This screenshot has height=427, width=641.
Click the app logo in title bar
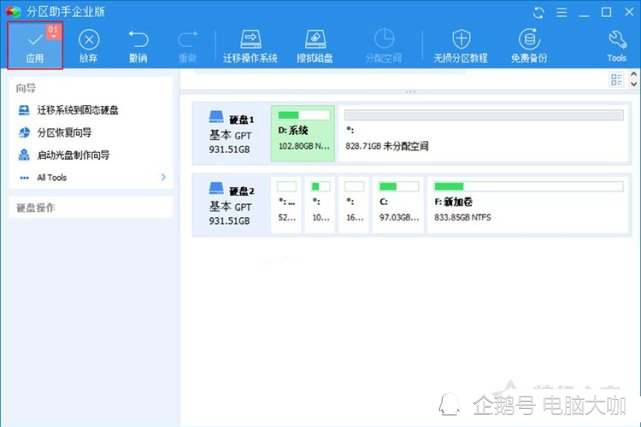click(13, 11)
